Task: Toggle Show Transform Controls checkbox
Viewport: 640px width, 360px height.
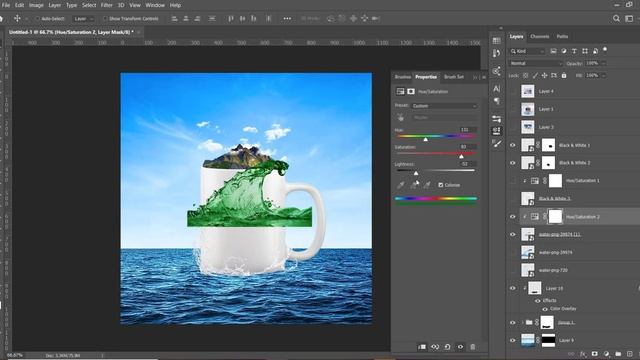Action: tap(105, 18)
